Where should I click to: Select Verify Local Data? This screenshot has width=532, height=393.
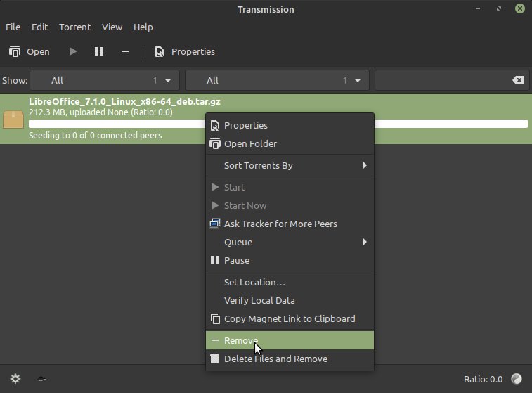click(290, 301)
